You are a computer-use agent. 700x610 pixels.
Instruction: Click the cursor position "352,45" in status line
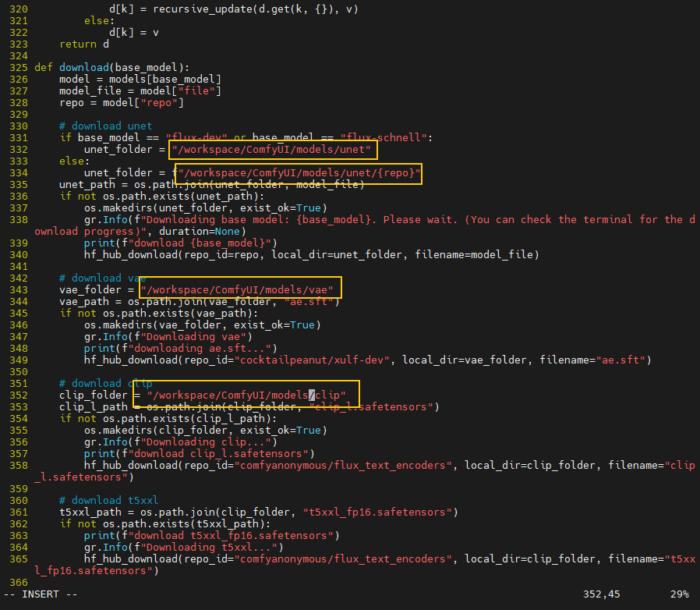coord(601,594)
